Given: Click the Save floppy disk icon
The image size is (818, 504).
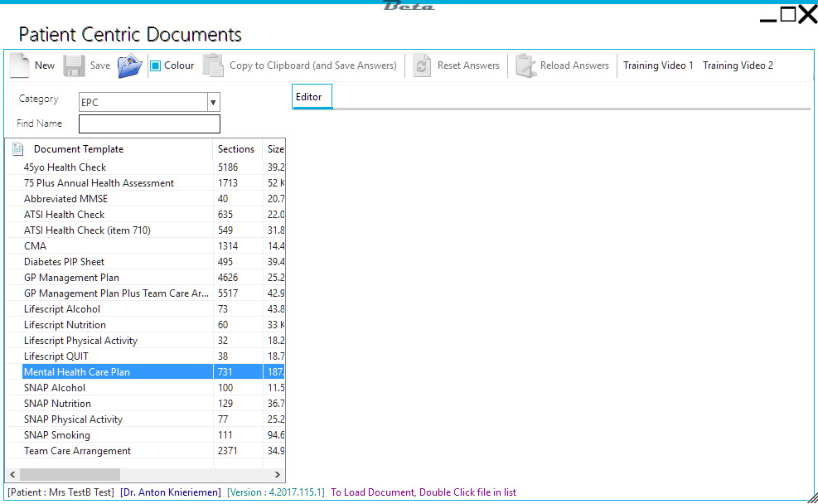Looking at the screenshot, I should tap(74, 65).
